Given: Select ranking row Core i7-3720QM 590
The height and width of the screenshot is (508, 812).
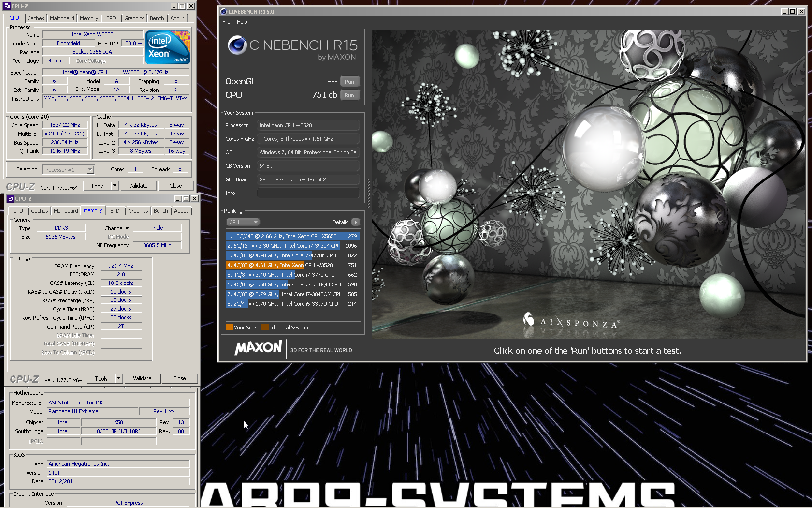Looking at the screenshot, I should pos(292,284).
